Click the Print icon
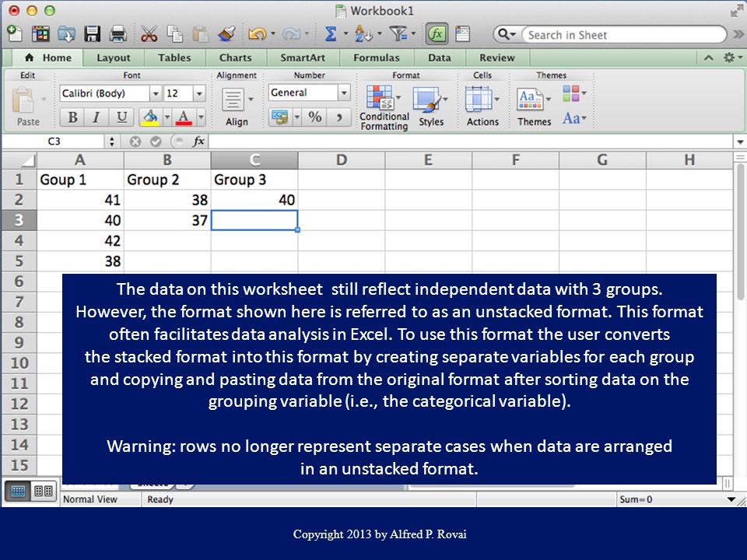This screenshot has width=747, height=560. coord(117,34)
